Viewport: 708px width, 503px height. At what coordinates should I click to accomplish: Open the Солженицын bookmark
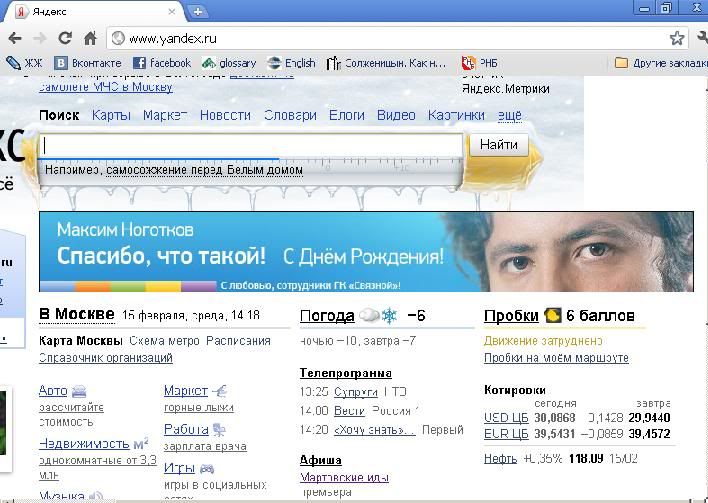coord(387,63)
